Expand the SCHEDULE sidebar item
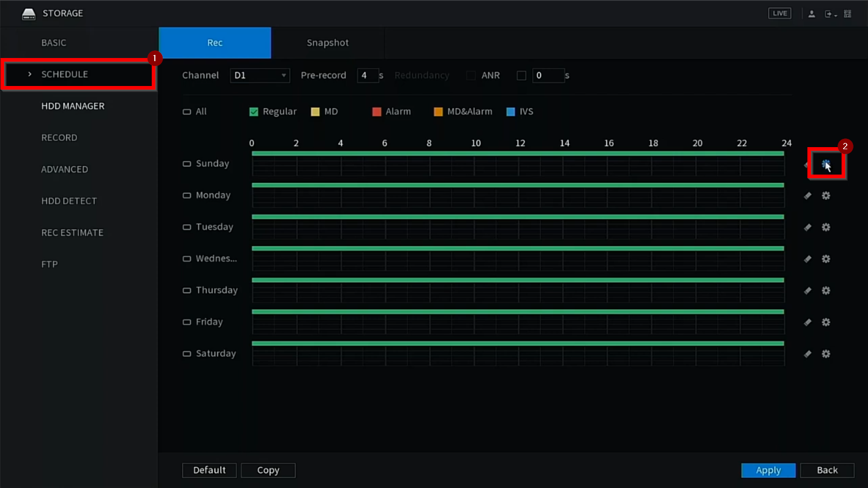Image resolution: width=868 pixels, height=488 pixels. tap(65, 75)
